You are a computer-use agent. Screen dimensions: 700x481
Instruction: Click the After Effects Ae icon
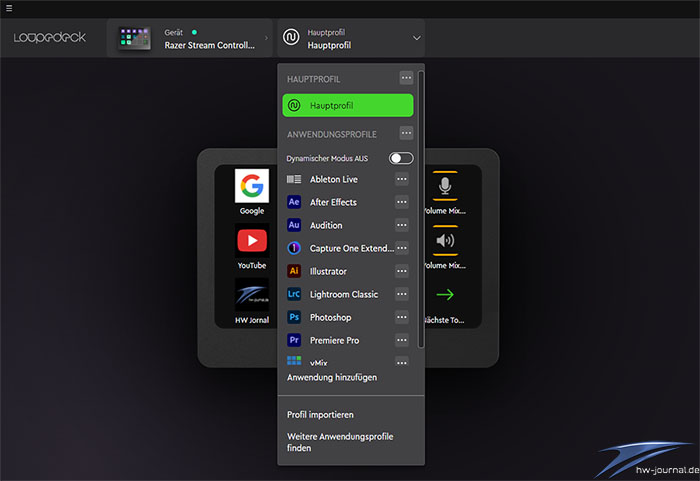click(294, 202)
